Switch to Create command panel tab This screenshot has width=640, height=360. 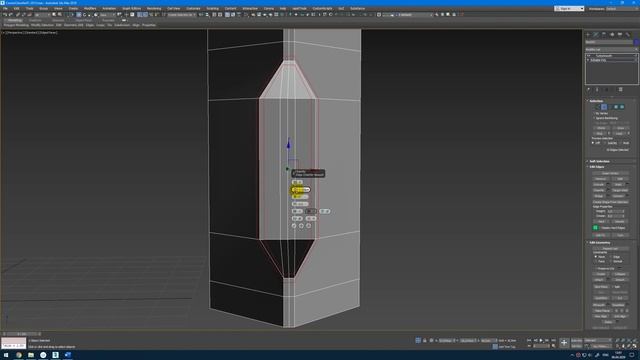588,34
